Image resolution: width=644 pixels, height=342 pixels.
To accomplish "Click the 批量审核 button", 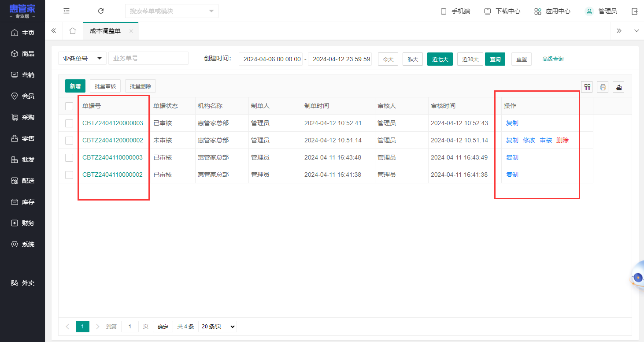I will (105, 86).
